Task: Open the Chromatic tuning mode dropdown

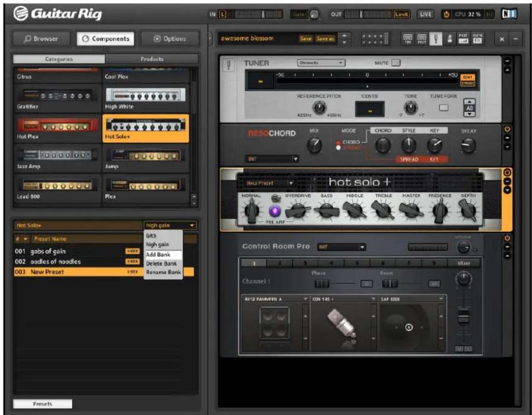Action: (x=321, y=63)
